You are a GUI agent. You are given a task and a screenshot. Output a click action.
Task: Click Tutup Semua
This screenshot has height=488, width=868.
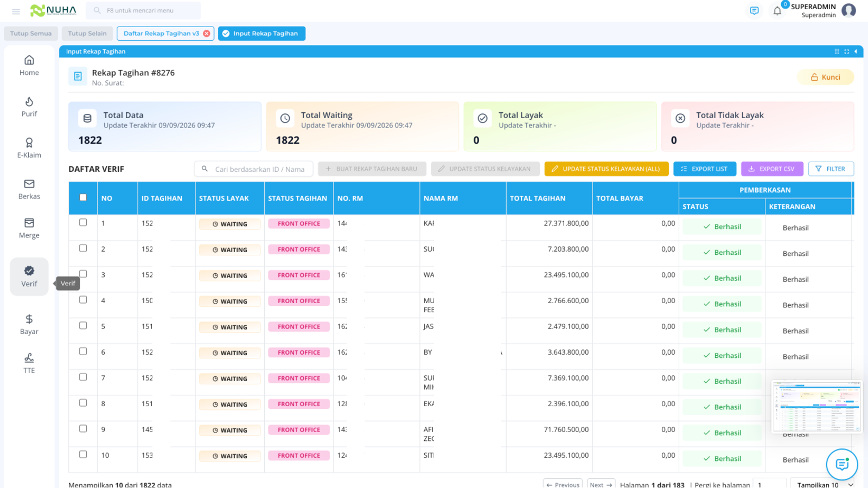(x=31, y=34)
